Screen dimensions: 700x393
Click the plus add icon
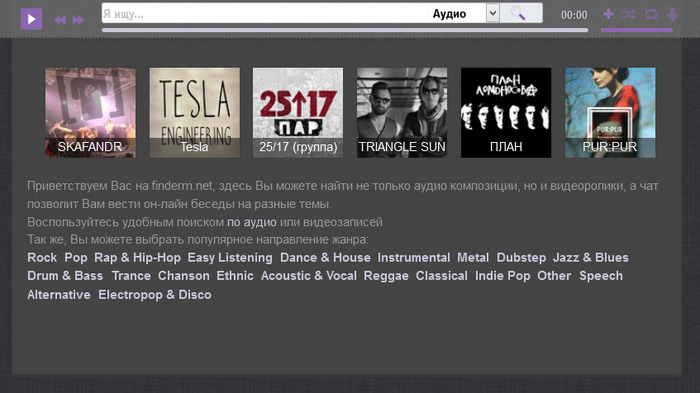(608, 14)
